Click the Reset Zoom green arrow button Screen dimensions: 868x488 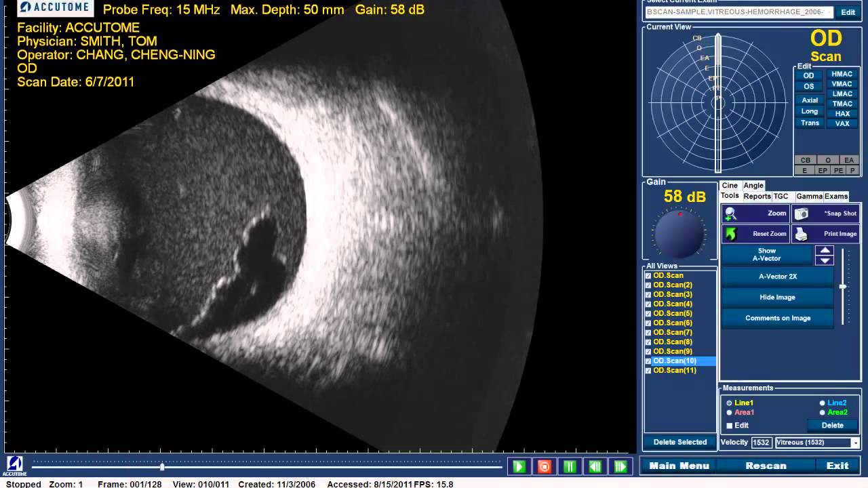point(755,234)
